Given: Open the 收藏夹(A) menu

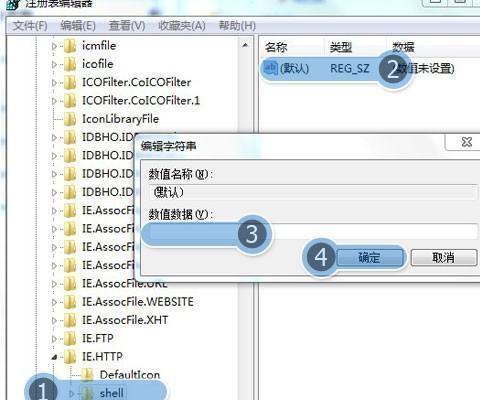Looking at the screenshot, I should point(182,26).
